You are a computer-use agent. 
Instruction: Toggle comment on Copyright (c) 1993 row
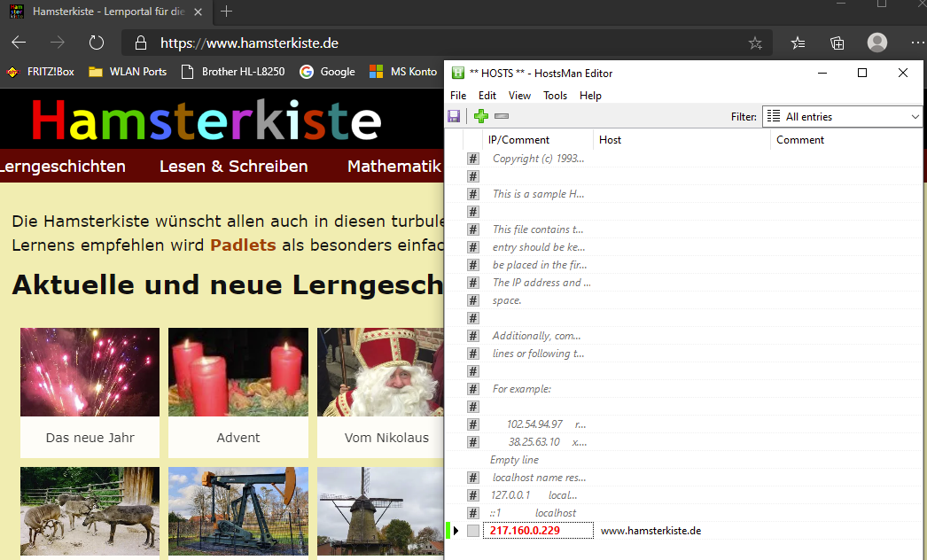pos(473,159)
